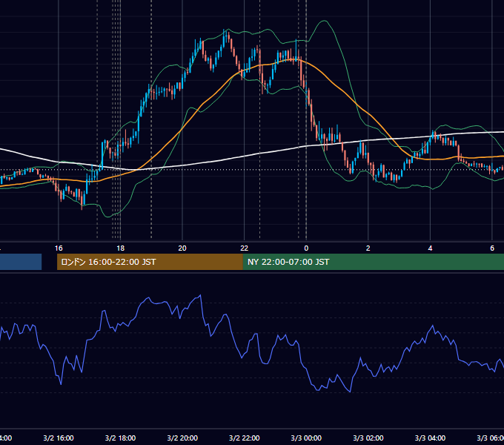
Task: Select the 16 hour label on price chart axis
Action: [59, 248]
